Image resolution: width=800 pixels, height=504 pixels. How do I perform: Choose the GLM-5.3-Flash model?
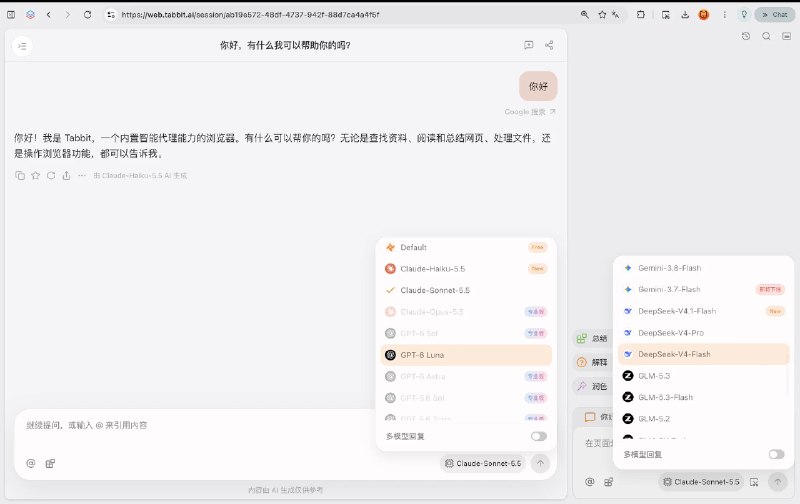pos(704,397)
